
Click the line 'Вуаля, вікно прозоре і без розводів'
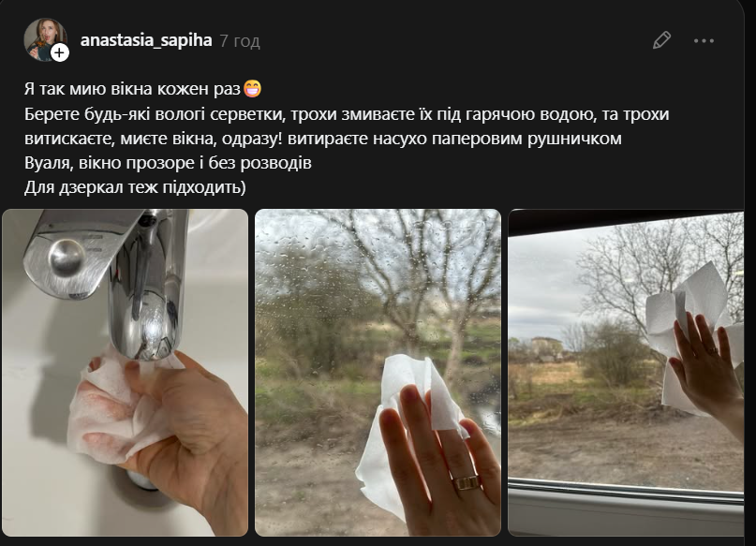[x=168, y=163]
